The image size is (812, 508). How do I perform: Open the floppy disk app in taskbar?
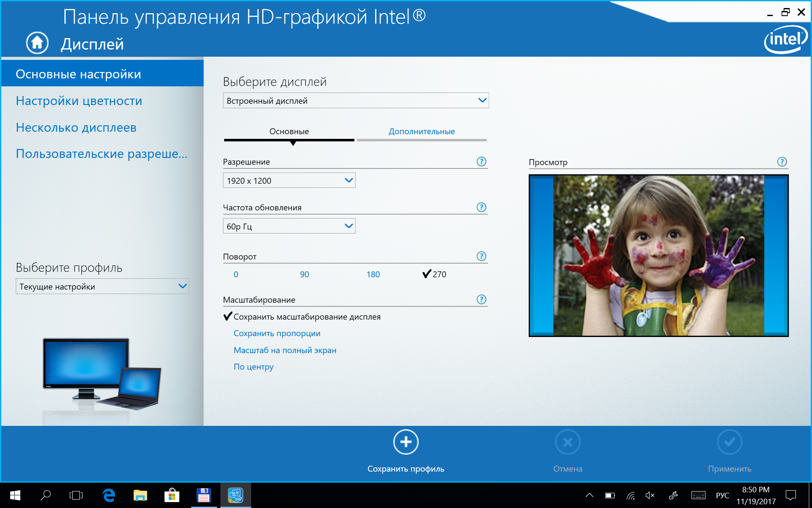click(x=203, y=495)
